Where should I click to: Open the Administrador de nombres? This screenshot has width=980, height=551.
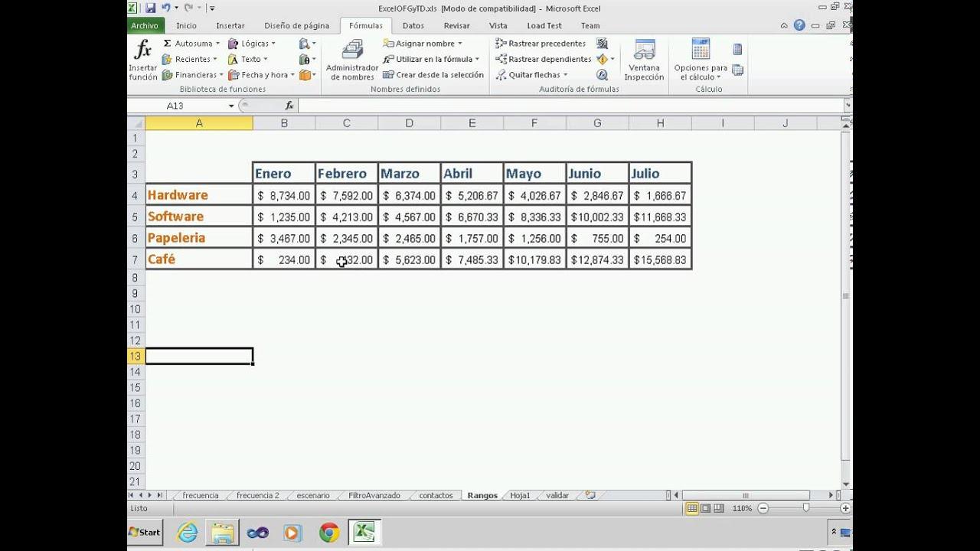point(351,60)
